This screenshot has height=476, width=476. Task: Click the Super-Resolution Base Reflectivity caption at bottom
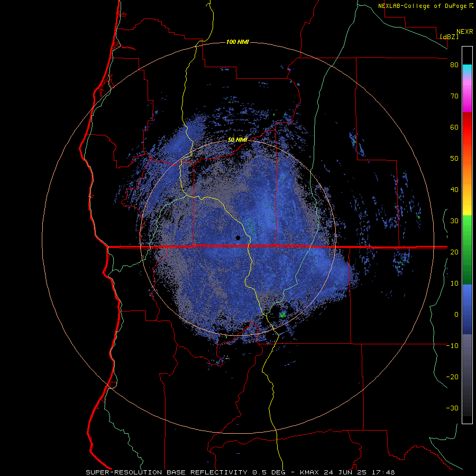click(240, 472)
